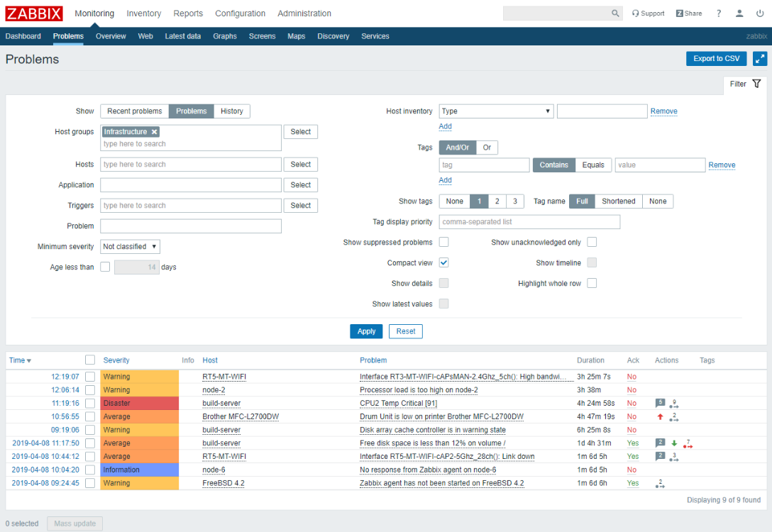
Task: Check the Show unacknowledged only box
Action: 592,242
